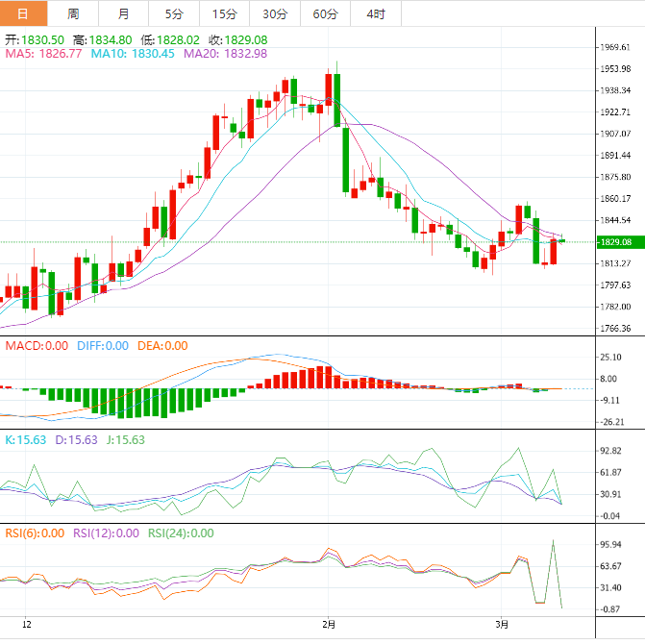Click the 3月 date marker on time axis
The width and height of the screenshot is (645, 644).
(x=502, y=624)
